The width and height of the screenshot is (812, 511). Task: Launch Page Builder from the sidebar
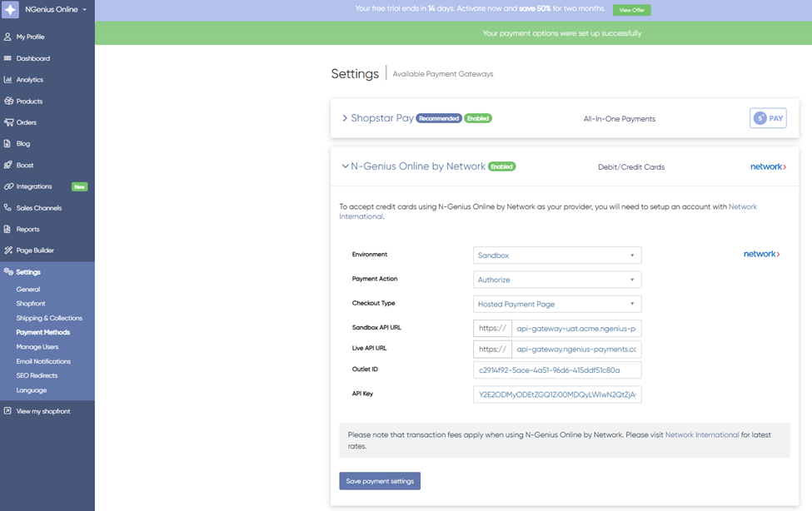tap(35, 250)
